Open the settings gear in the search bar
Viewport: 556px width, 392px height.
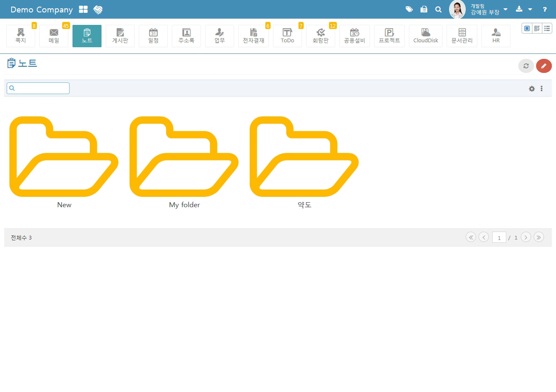[532, 89]
